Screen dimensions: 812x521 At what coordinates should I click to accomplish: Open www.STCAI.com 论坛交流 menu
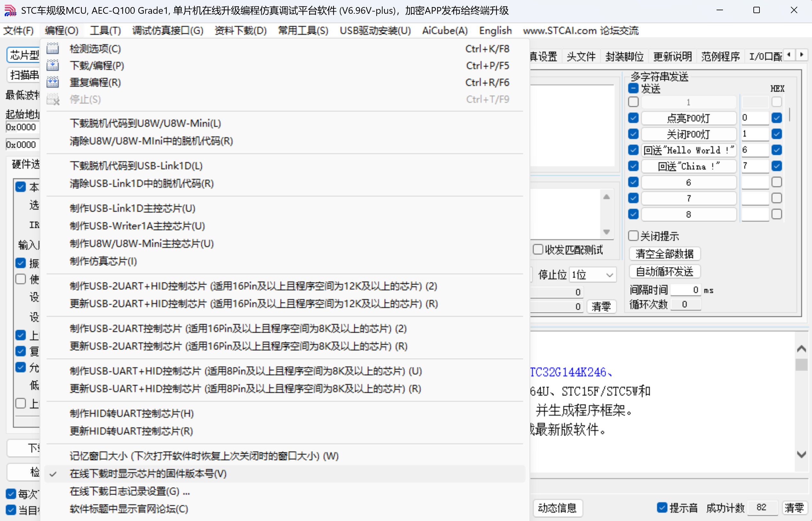[580, 31]
